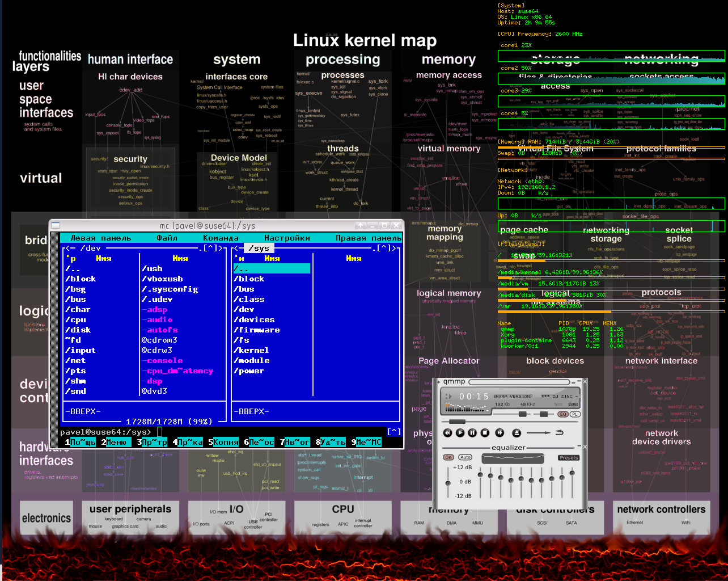Toggle the PL playlist button in qmmp
This screenshot has width=728, height=581.
point(575,414)
